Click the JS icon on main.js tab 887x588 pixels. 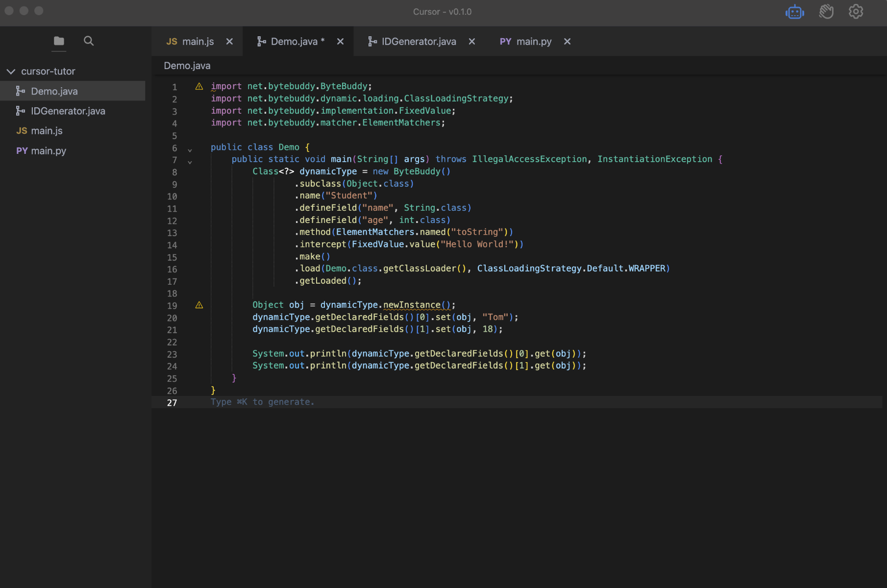tap(172, 42)
